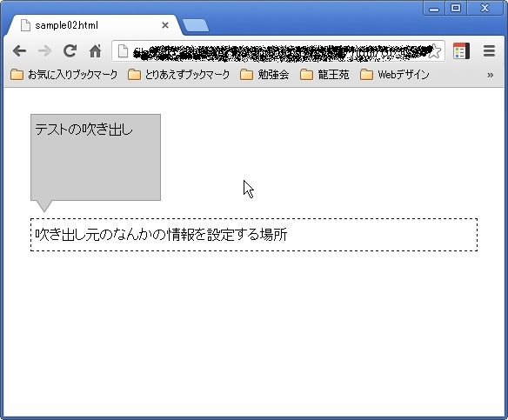The height and width of the screenshot is (420, 508).
Task: Close the sample02.html tab
Action: tap(165, 25)
